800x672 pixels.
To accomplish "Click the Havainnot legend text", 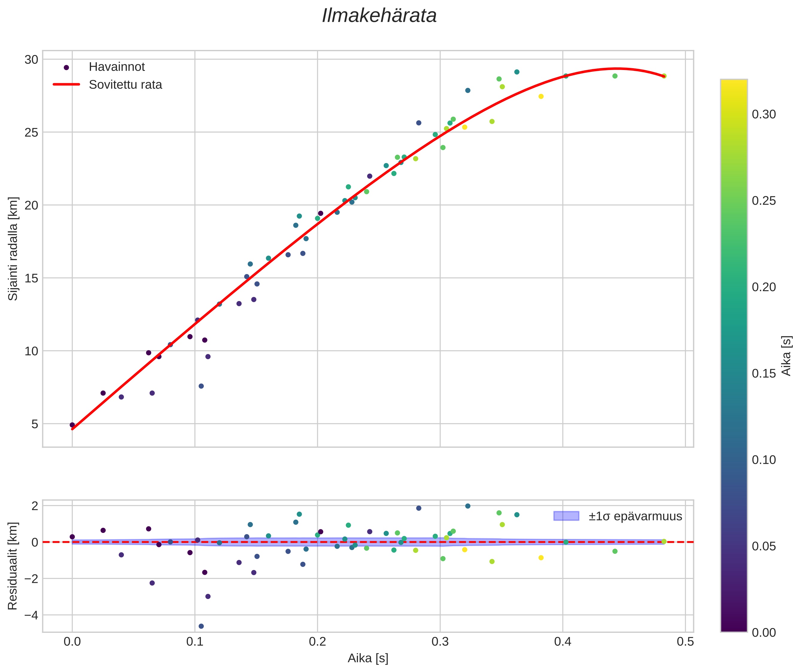I will click(117, 67).
